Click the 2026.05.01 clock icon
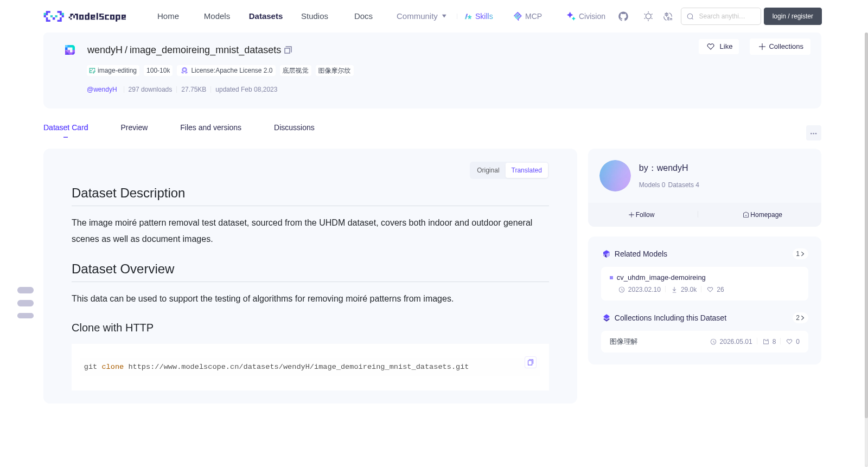The height and width of the screenshot is (467, 868). pyautogui.click(x=713, y=342)
